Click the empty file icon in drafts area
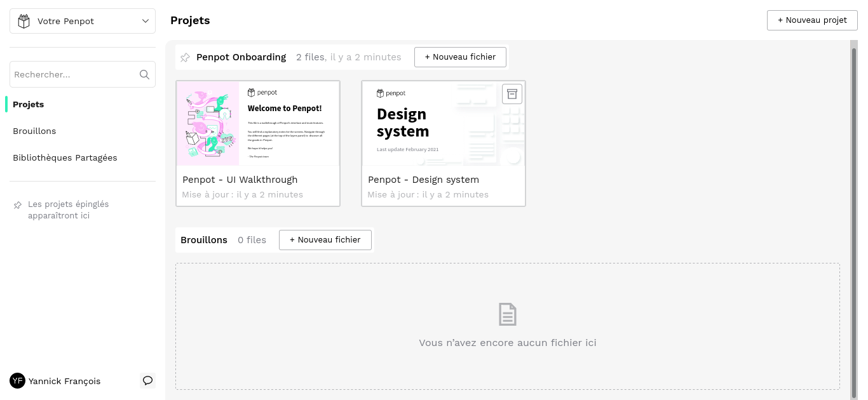868x400 pixels. [508, 314]
